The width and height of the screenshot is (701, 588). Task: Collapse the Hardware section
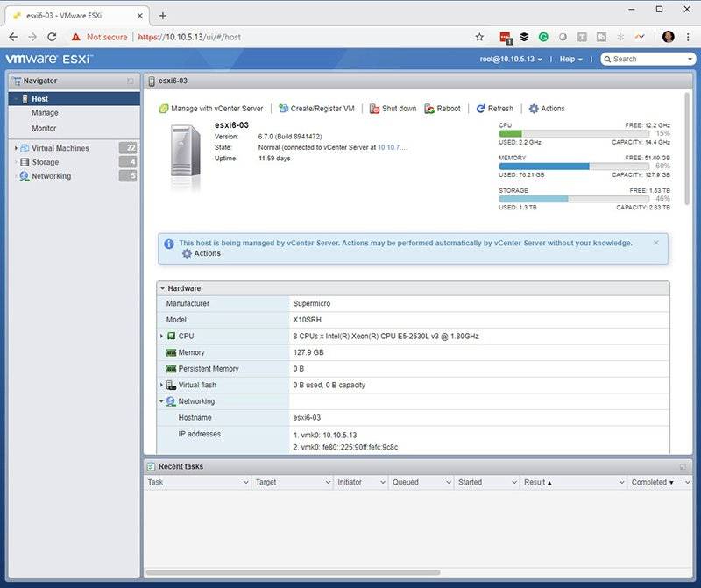pyautogui.click(x=163, y=288)
